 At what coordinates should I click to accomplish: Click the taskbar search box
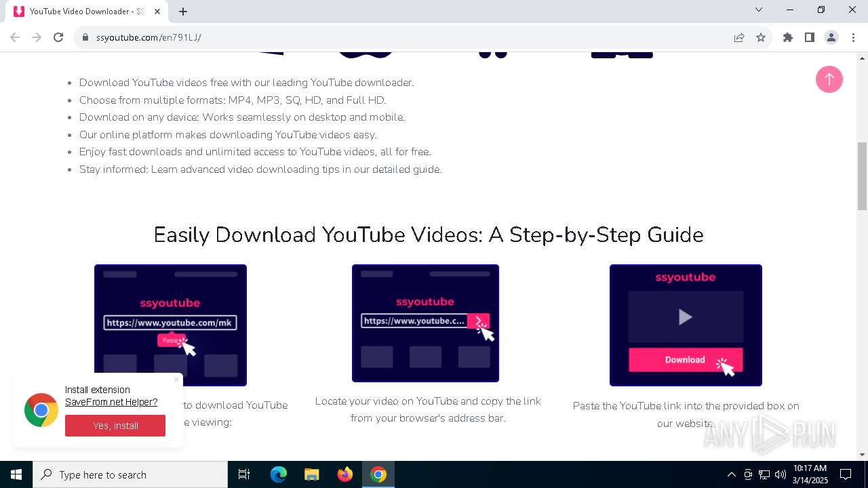(x=130, y=474)
